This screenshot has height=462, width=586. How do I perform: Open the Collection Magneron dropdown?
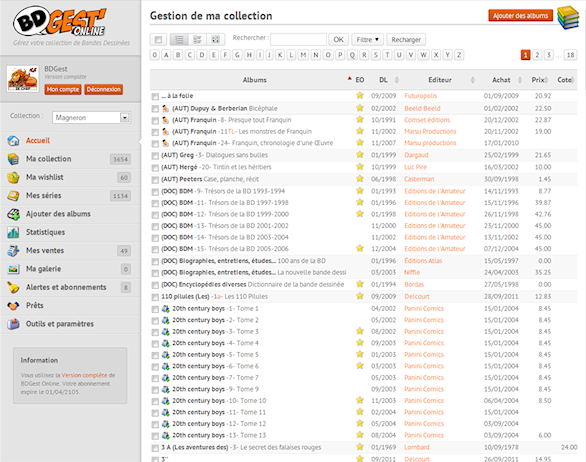point(91,117)
